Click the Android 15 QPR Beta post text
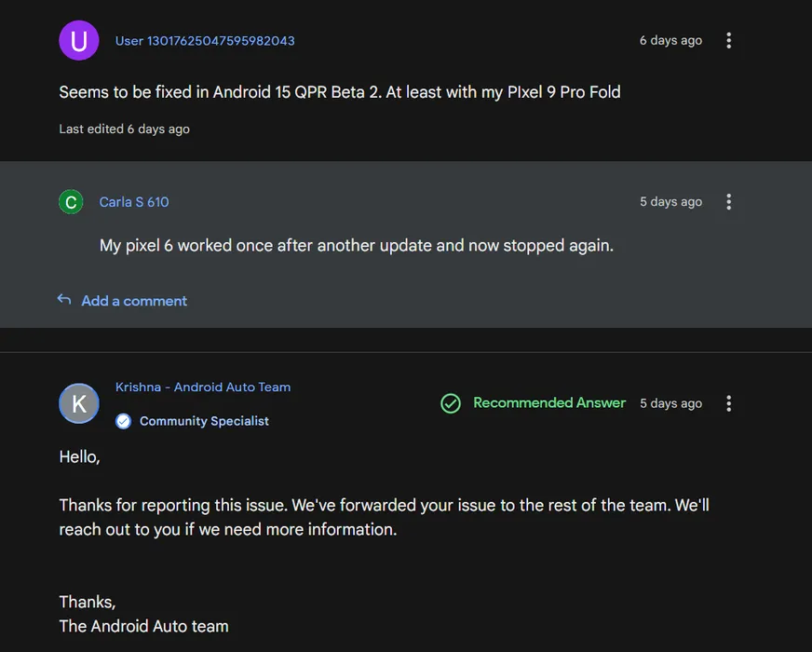The height and width of the screenshot is (652, 812). point(340,92)
